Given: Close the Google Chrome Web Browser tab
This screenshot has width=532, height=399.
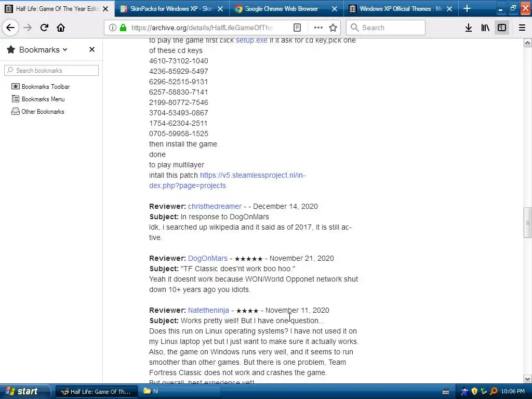Looking at the screenshot, I should (335, 9).
